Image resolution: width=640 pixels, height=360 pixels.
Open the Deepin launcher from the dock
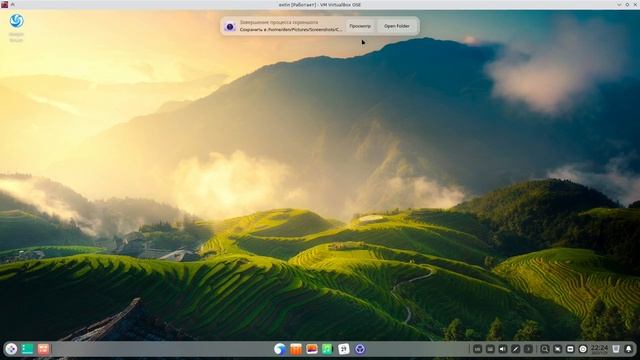11,349
